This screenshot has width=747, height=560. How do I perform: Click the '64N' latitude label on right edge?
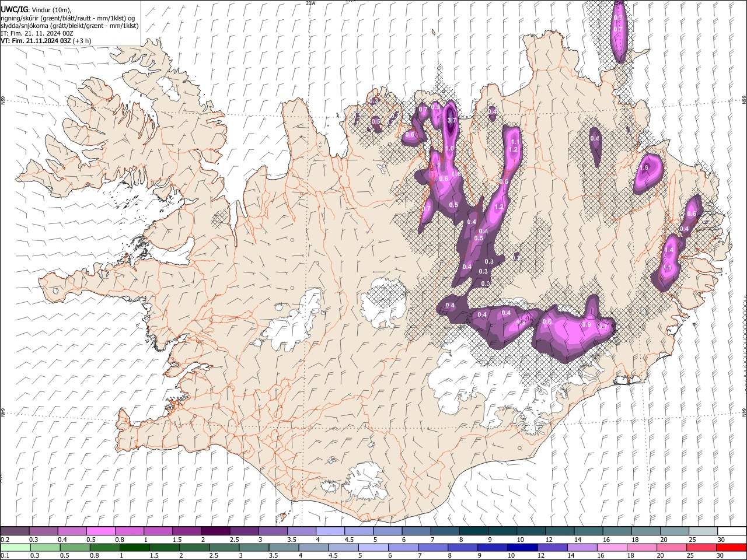(744, 412)
